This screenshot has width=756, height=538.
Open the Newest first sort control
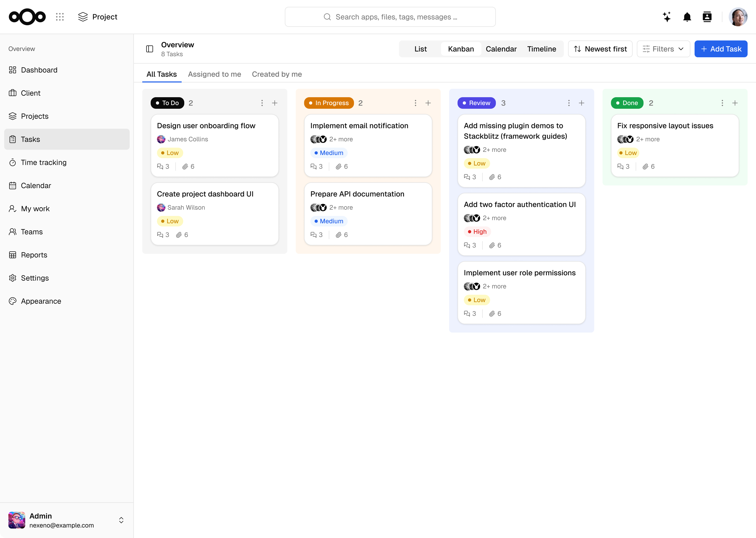600,49
